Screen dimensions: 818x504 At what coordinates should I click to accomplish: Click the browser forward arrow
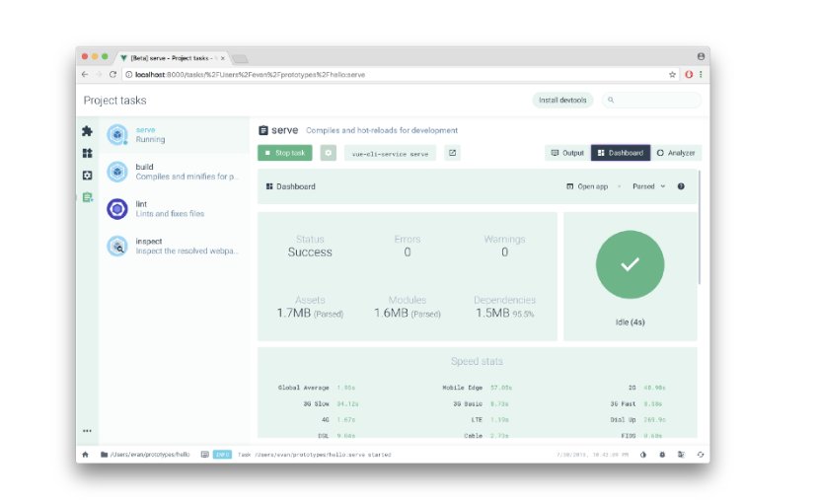tap(99, 75)
